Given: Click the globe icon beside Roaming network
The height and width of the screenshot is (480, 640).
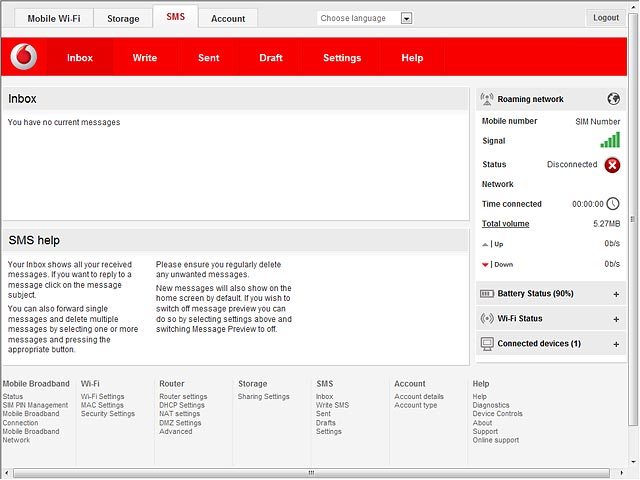Looking at the screenshot, I should click(x=613, y=99).
